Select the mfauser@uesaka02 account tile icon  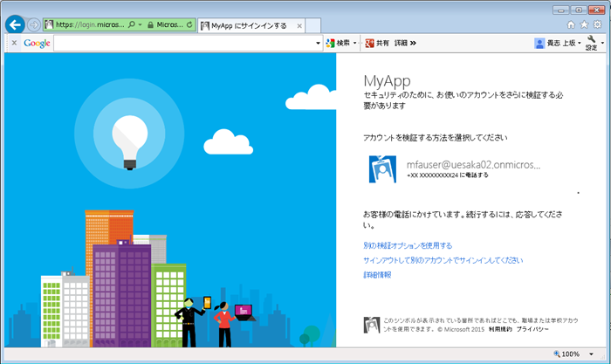pyautogui.click(x=382, y=169)
